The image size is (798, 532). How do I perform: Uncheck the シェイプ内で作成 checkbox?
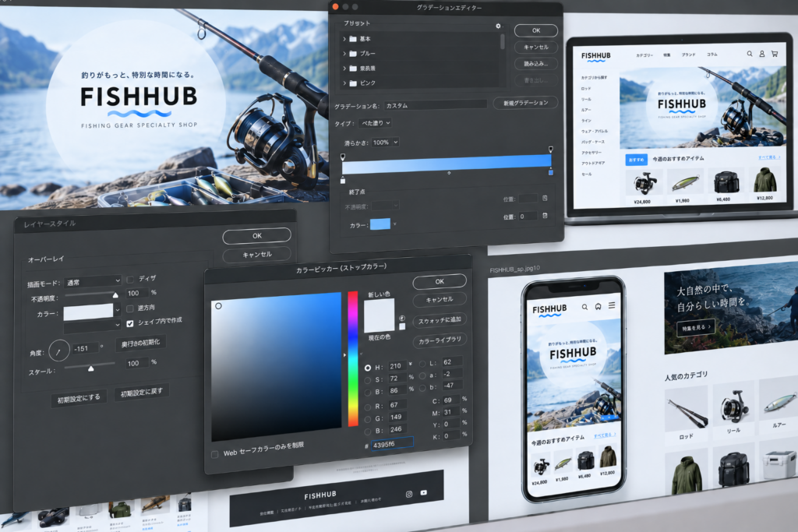[x=130, y=323]
